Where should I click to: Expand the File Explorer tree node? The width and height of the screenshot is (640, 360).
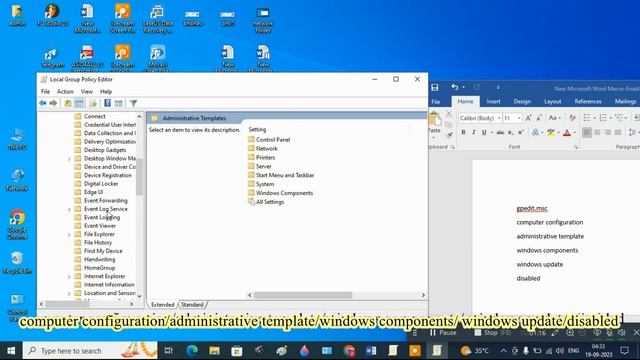(x=69, y=235)
